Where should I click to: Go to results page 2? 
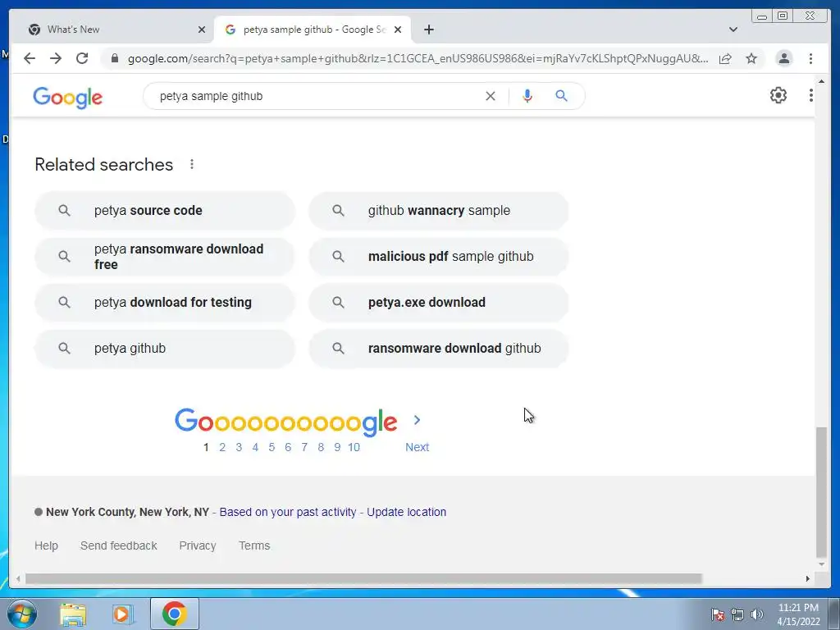(222, 447)
